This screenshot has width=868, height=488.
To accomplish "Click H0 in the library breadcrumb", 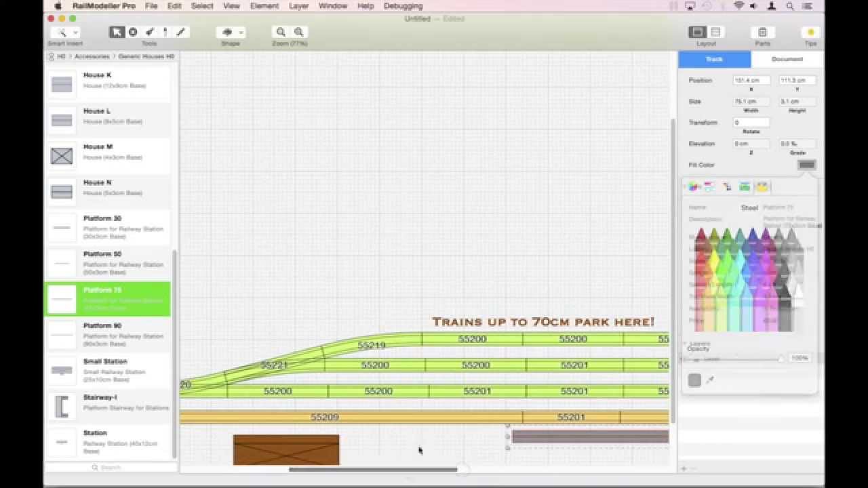I will (x=62, y=57).
